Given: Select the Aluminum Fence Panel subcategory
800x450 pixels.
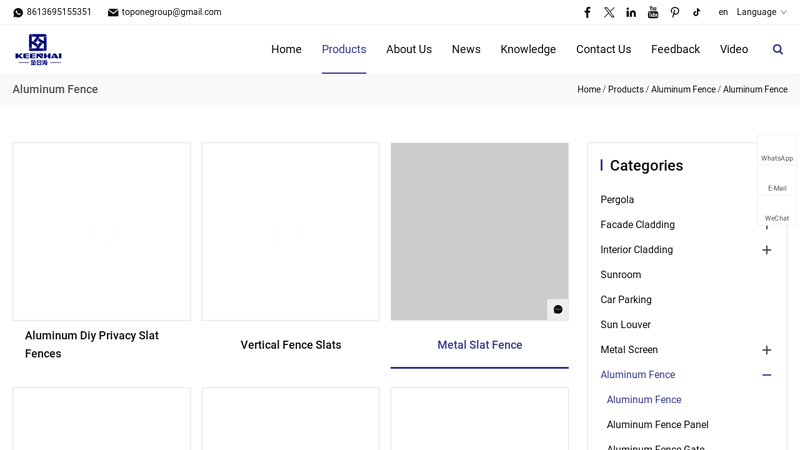Looking at the screenshot, I should pos(657,424).
